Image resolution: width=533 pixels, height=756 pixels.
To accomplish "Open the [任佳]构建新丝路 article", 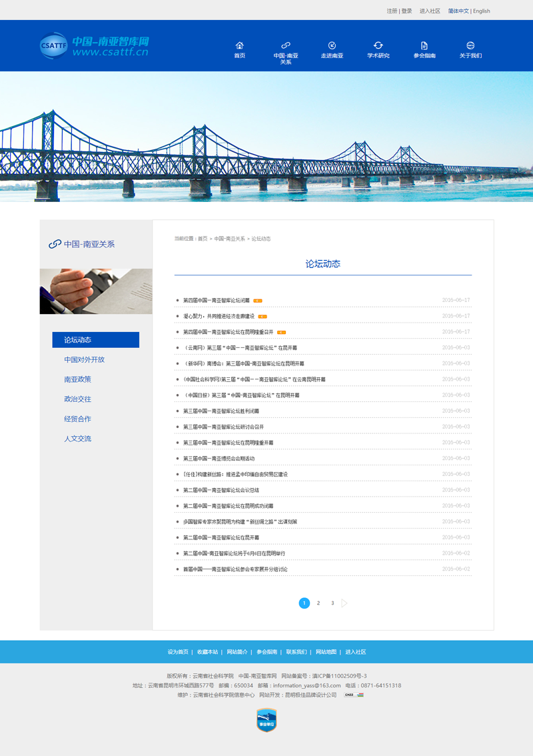I will point(235,475).
